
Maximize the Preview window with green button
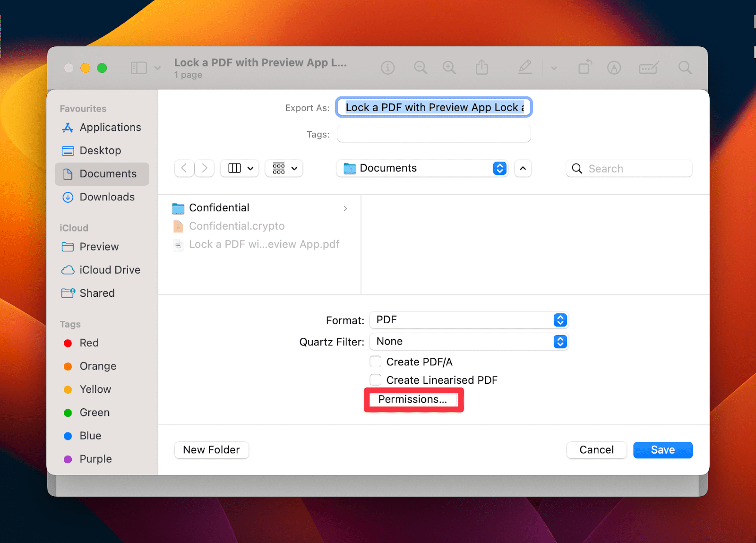click(102, 68)
